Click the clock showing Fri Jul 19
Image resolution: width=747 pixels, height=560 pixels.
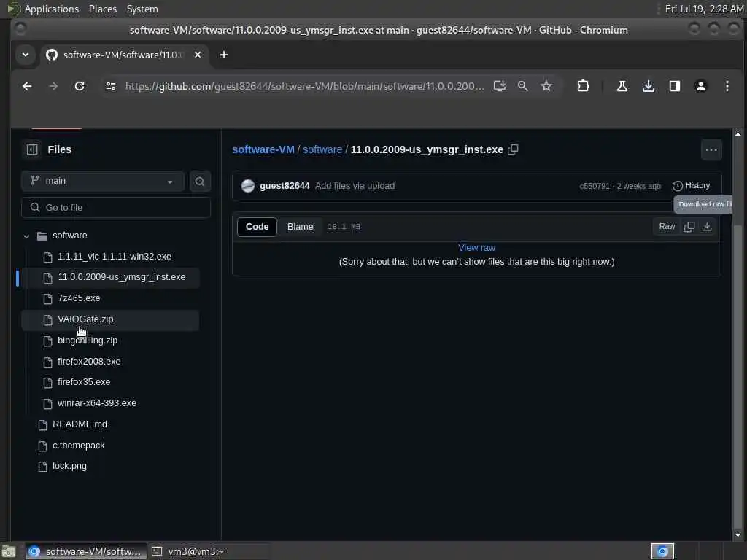704,9
